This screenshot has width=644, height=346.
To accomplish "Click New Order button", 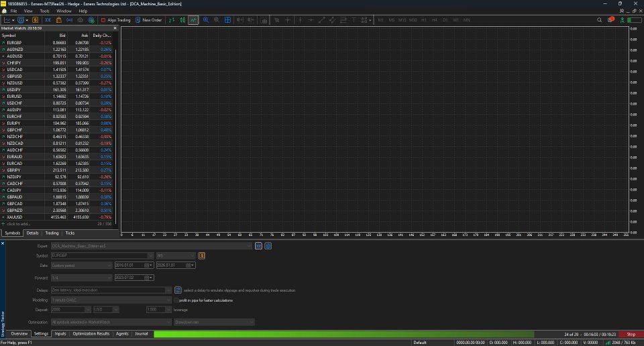I will [148, 19].
